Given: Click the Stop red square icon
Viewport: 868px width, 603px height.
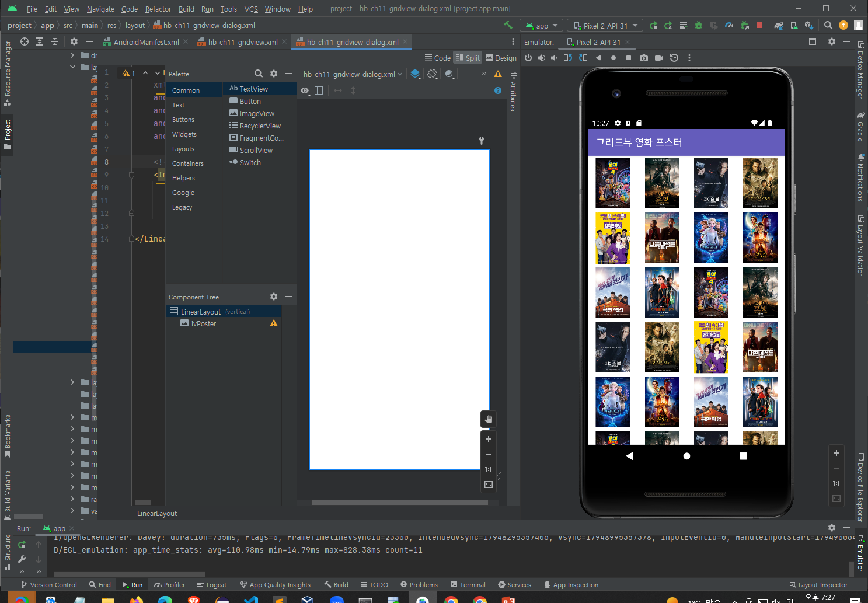Looking at the screenshot, I should 759,25.
